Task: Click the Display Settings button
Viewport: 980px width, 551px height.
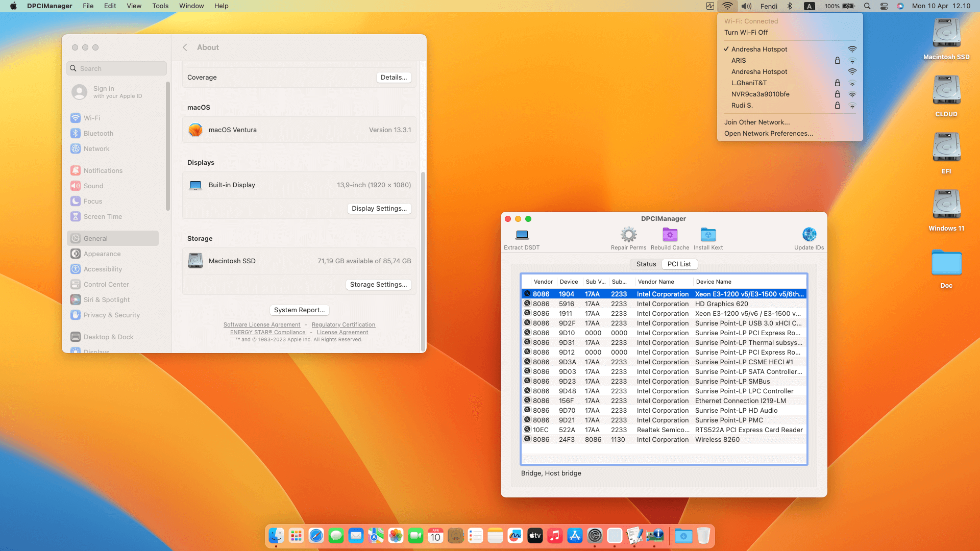Action: click(379, 209)
